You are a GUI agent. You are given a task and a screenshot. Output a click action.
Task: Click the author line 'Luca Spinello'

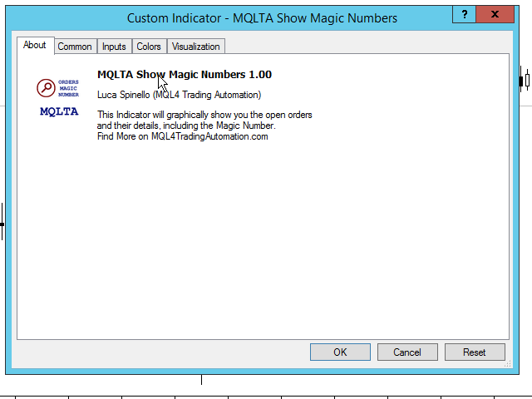(x=180, y=95)
